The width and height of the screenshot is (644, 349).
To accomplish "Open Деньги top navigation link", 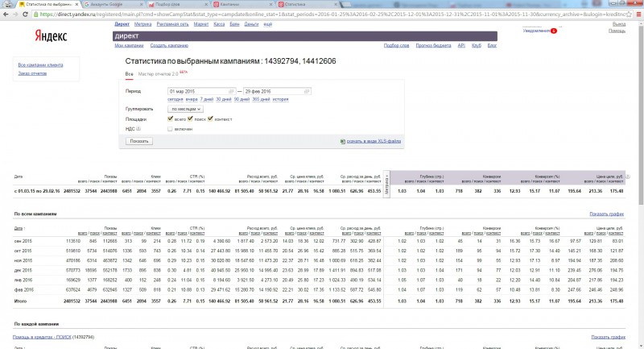I will tap(251, 24).
